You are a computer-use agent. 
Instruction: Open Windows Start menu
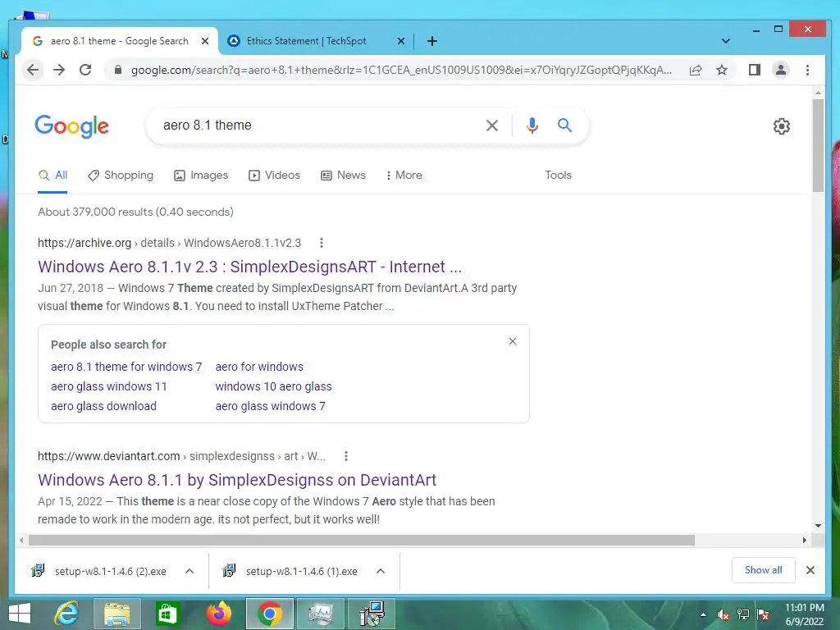[20, 614]
